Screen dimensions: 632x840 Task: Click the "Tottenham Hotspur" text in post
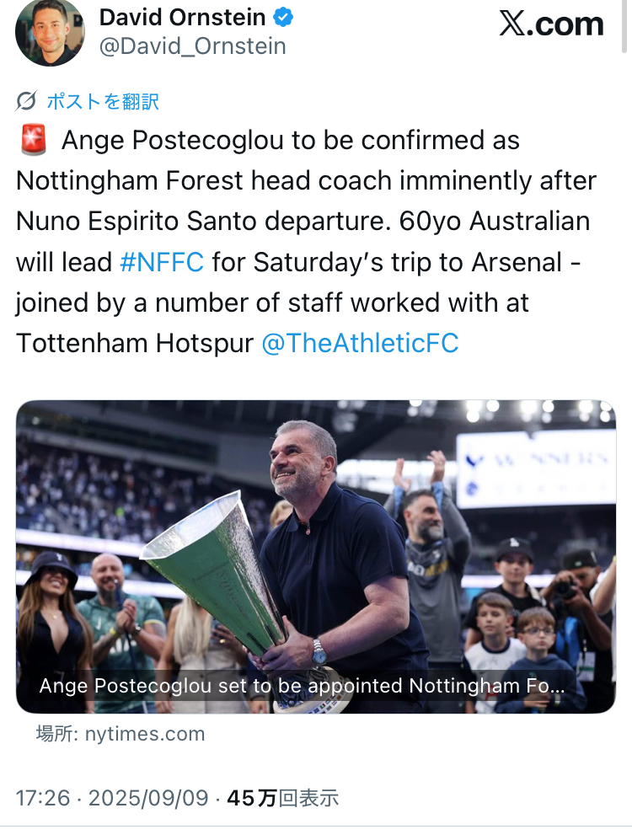pyautogui.click(x=134, y=343)
